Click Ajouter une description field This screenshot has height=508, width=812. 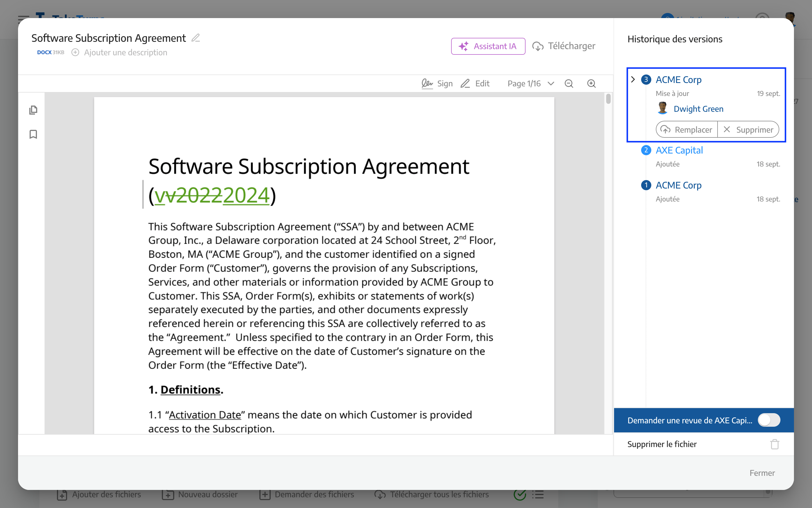tap(125, 52)
